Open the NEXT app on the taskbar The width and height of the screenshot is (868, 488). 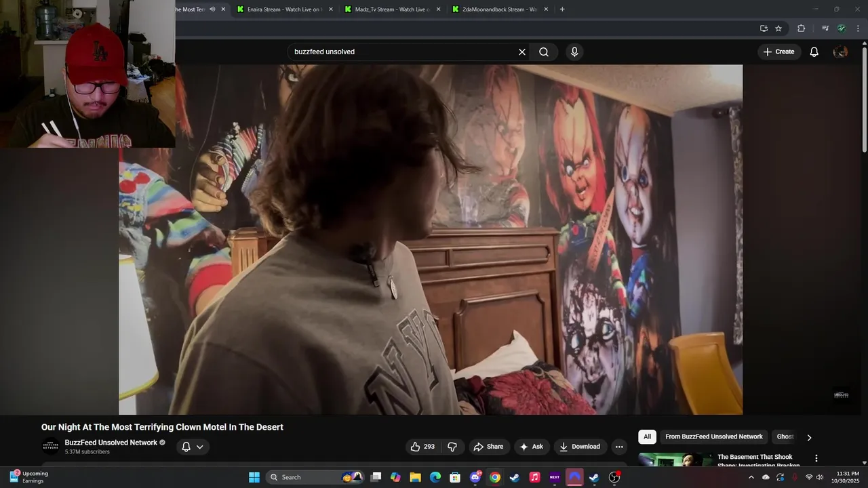(x=555, y=477)
